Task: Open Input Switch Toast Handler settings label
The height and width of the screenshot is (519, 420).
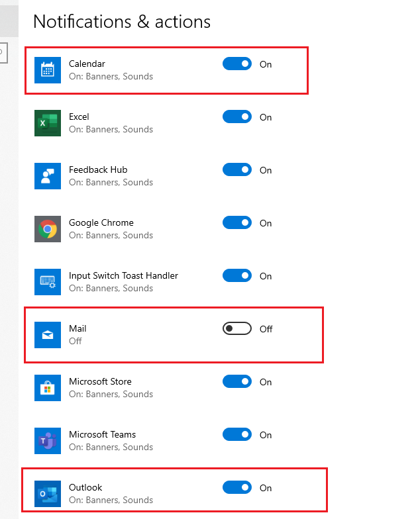Action: [x=123, y=275]
